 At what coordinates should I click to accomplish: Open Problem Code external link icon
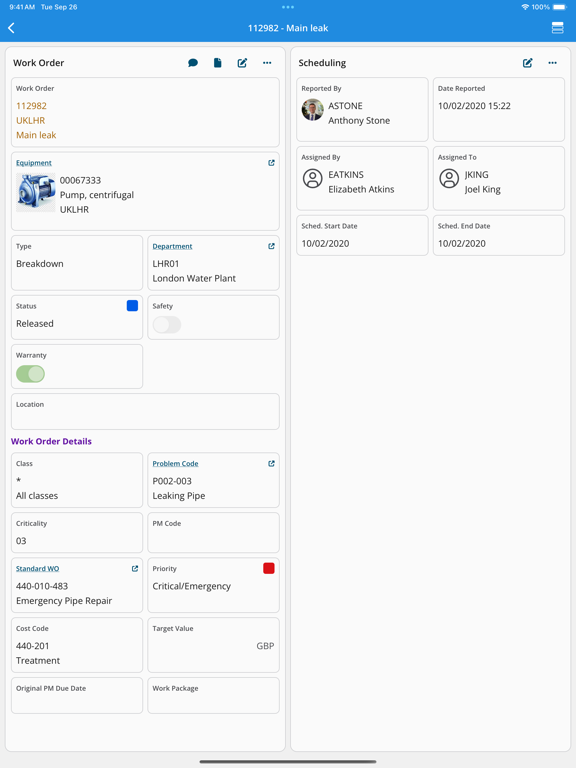click(271, 463)
